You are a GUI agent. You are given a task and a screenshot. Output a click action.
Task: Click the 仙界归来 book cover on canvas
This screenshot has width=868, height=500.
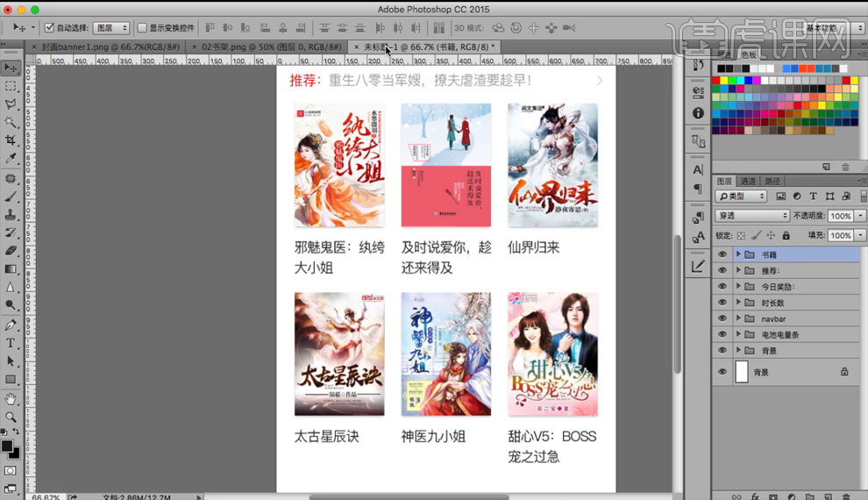click(x=552, y=165)
